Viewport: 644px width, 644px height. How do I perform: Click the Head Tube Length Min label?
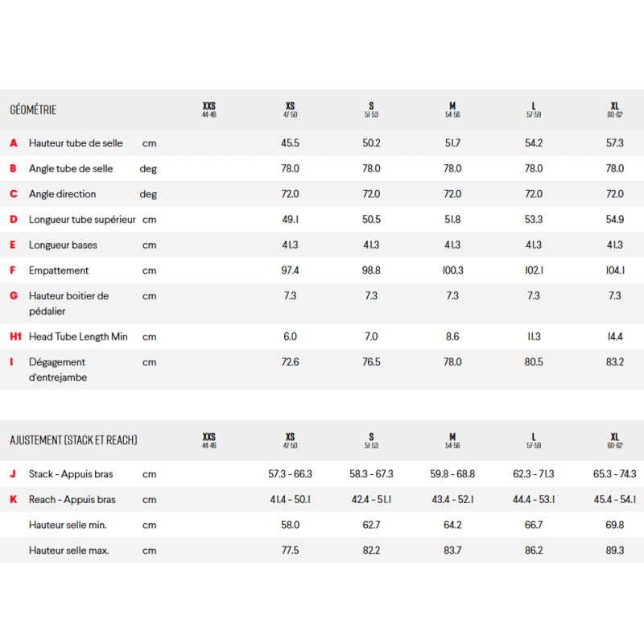tap(78, 336)
